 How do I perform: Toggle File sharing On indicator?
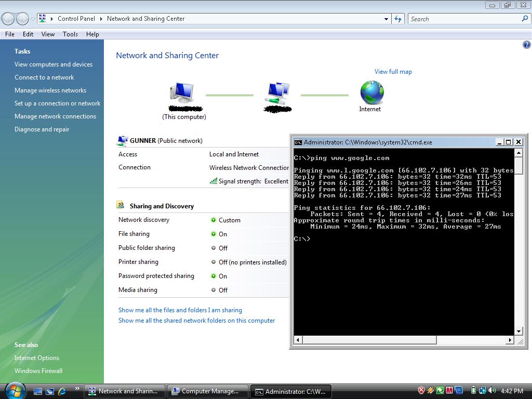coord(214,234)
